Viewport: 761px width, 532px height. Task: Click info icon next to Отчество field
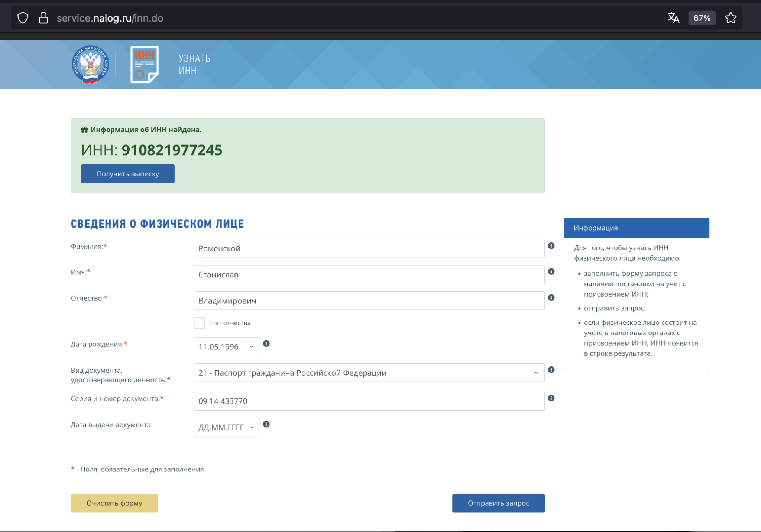(551, 298)
